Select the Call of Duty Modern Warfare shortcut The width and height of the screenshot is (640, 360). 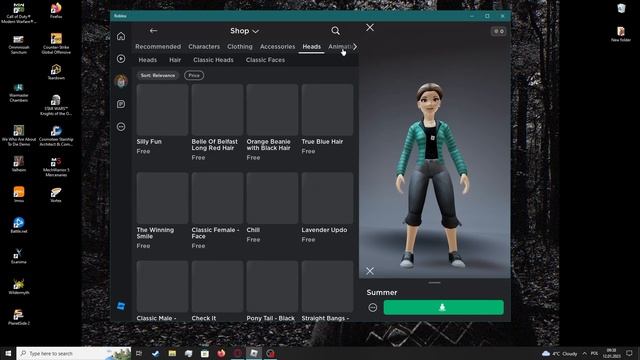click(x=18, y=13)
